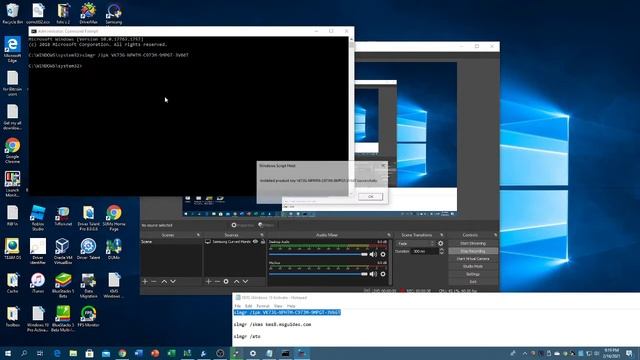
Task: Adjust Duration spinner arrows in Scene Transitions
Action: coord(441,251)
